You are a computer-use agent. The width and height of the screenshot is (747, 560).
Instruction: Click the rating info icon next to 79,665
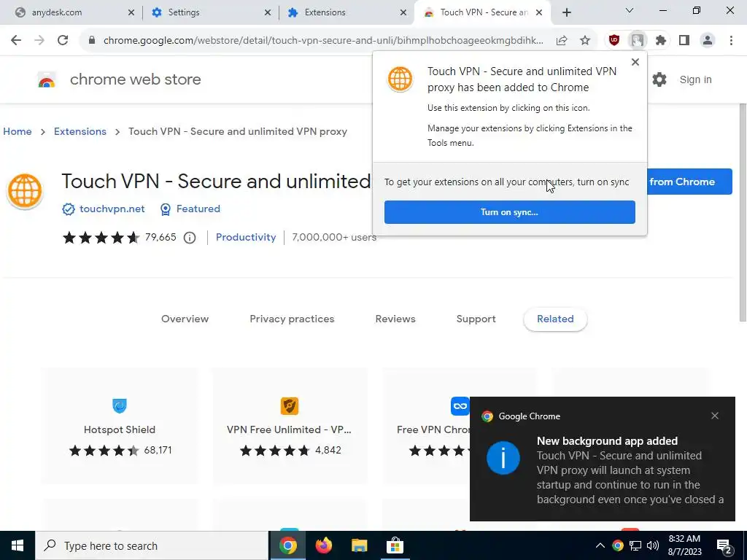pyautogui.click(x=190, y=238)
